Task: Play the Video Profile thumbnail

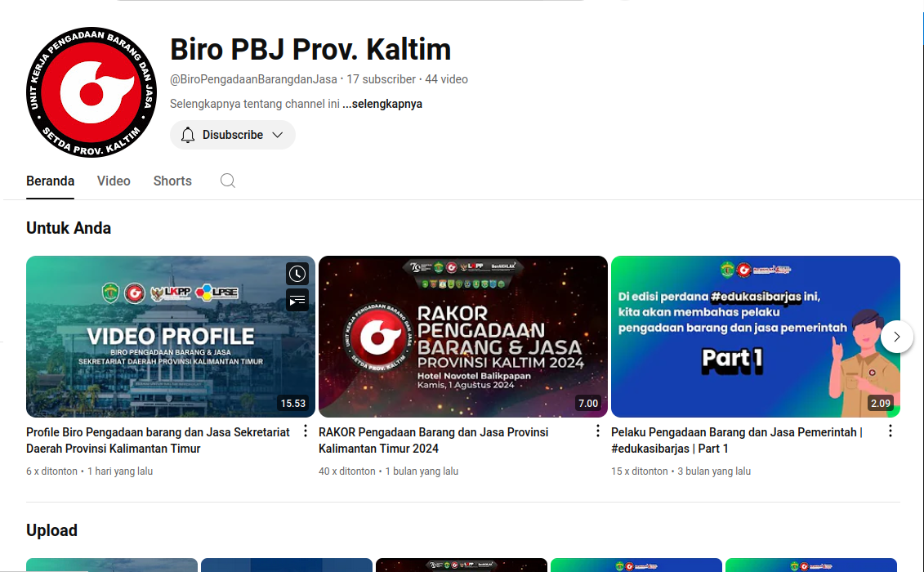Action: 170,336
